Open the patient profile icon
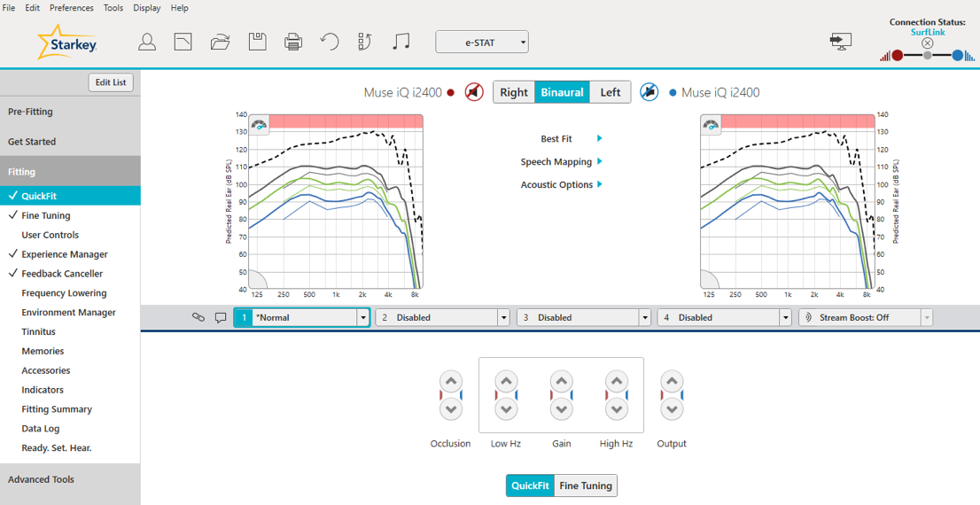The image size is (980, 505). click(x=147, y=43)
